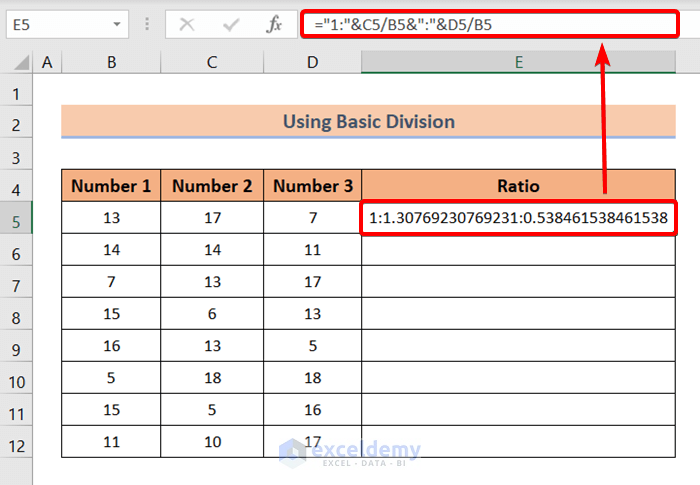Select column E header
This screenshot has height=485, width=700.
[x=518, y=62]
